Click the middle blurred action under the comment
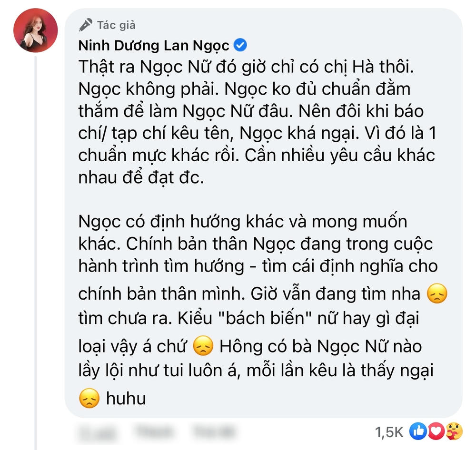Viewport: 476px width, 450px height. (154, 431)
